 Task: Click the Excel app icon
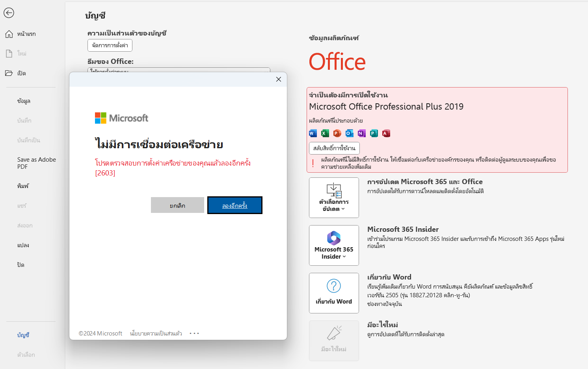325,133
